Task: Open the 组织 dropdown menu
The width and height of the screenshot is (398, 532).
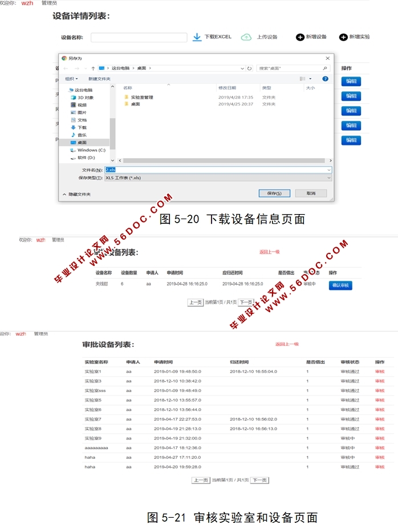Action: [x=71, y=79]
